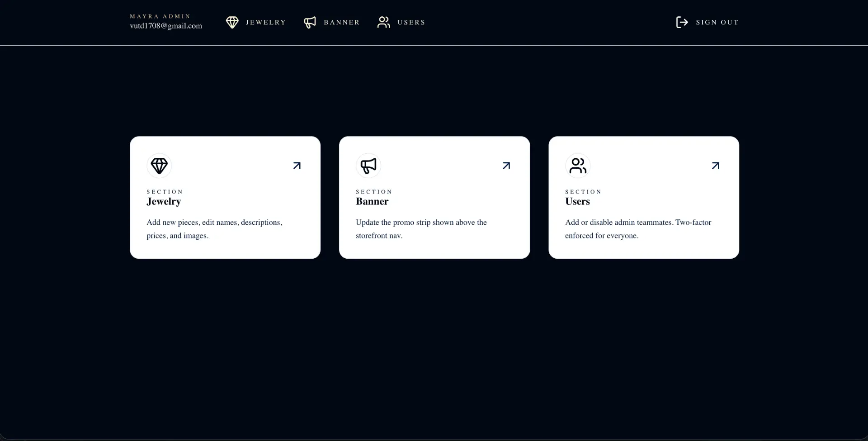Click the SECTION label above Jewelry
Image resolution: width=868 pixels, height=441 pixels.
click(165, 192)
